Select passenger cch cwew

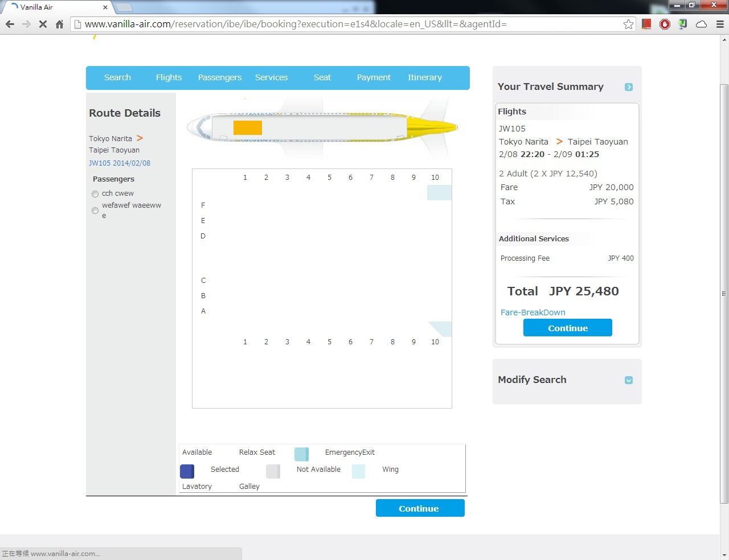pos(95,194)
